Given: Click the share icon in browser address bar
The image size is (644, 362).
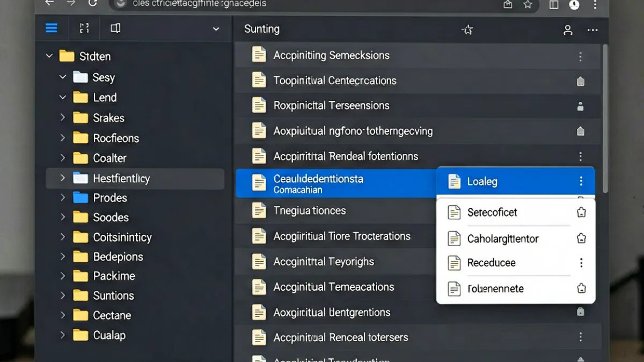Looking at the screenshot, I should [508, 4].
